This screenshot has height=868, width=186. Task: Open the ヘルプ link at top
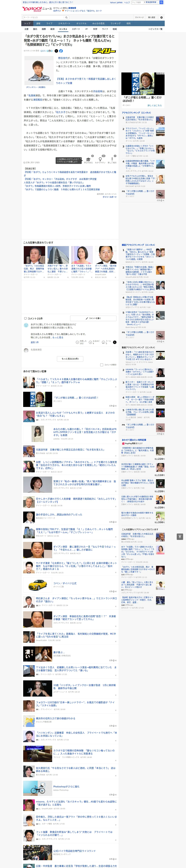tap(127, 2)
